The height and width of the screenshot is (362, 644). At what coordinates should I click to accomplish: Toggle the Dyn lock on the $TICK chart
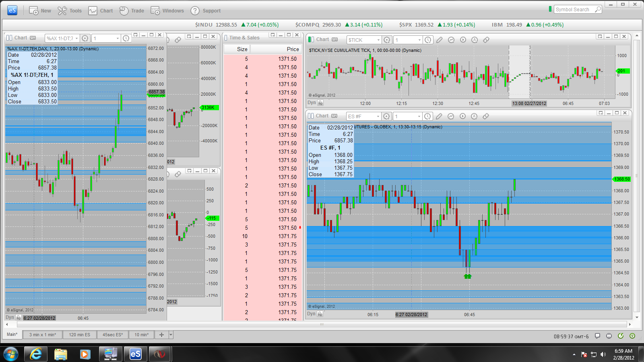coord(320,103)
